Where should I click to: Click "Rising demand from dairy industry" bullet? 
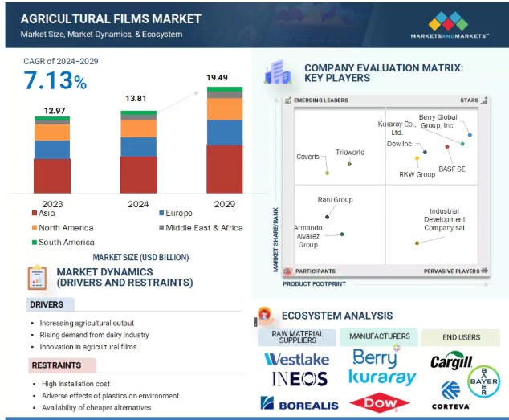pyautogui.click(x=94, y=335)
